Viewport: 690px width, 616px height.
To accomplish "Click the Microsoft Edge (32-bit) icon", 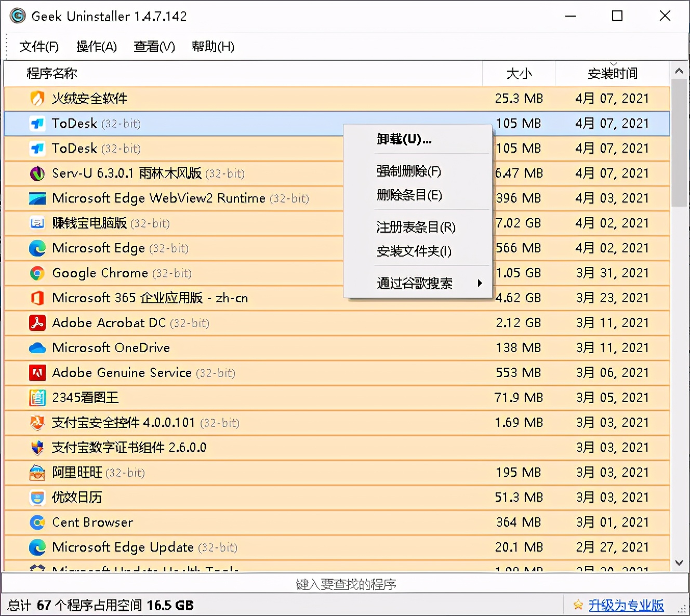I will tap(37, 248).
